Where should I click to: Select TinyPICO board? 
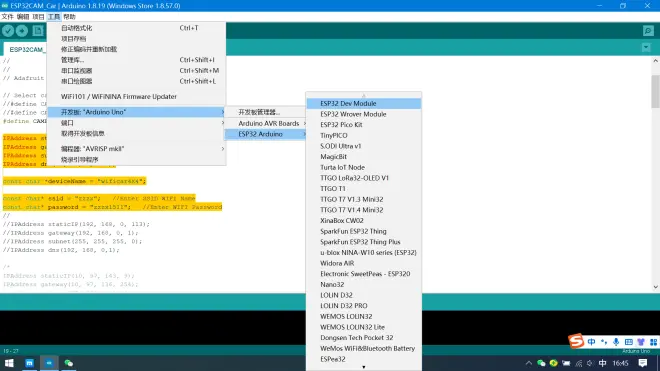pos(364,135)
